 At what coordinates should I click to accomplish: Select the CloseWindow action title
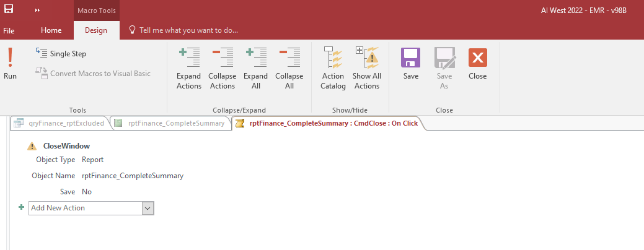(66, 146)
